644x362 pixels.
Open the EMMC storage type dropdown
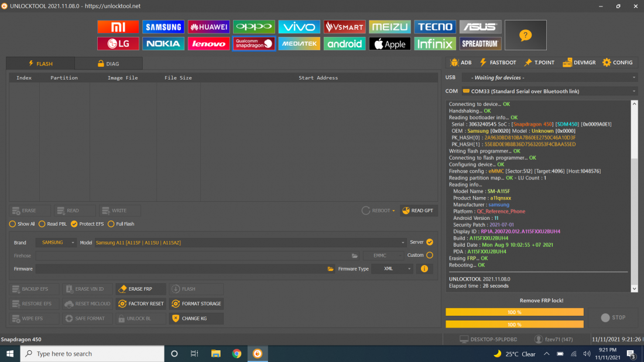tap(383, 256)
